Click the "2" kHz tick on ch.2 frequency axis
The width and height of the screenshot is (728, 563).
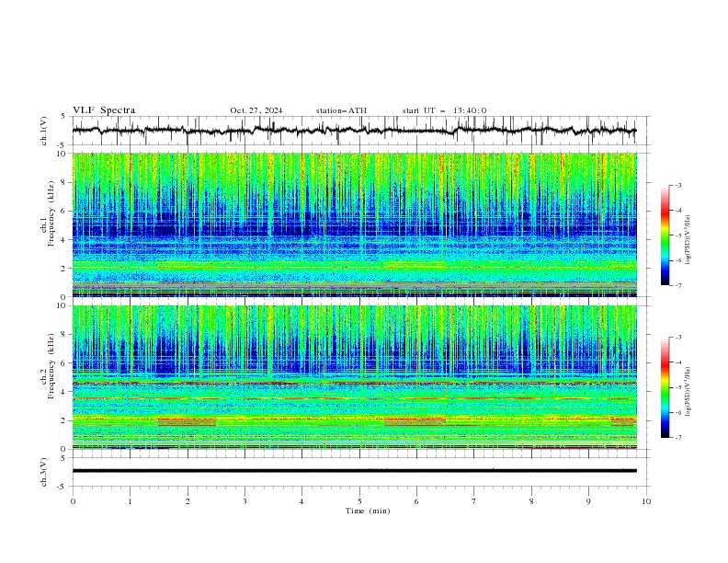pyautogui.click(x=65, y=420)
